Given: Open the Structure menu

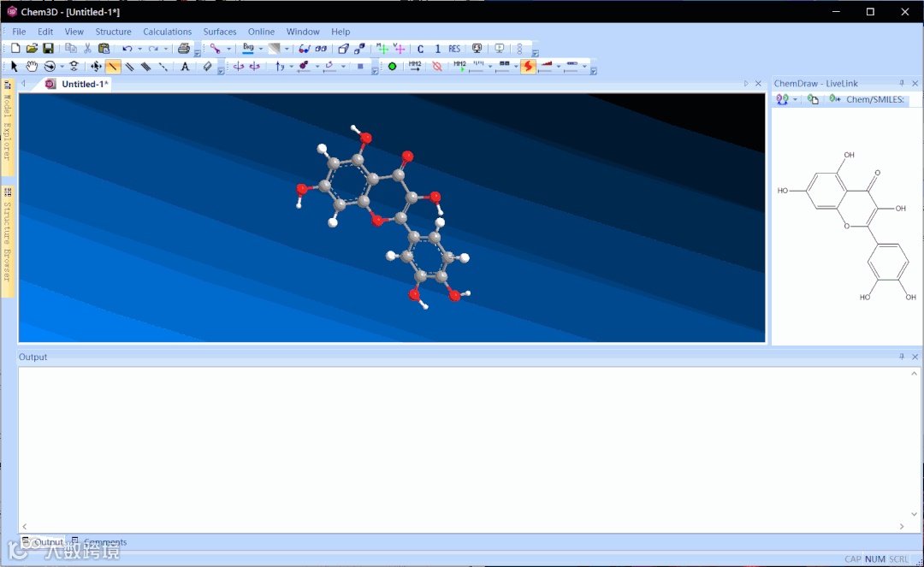Looking at the screenshot, I should coord(113,32).
